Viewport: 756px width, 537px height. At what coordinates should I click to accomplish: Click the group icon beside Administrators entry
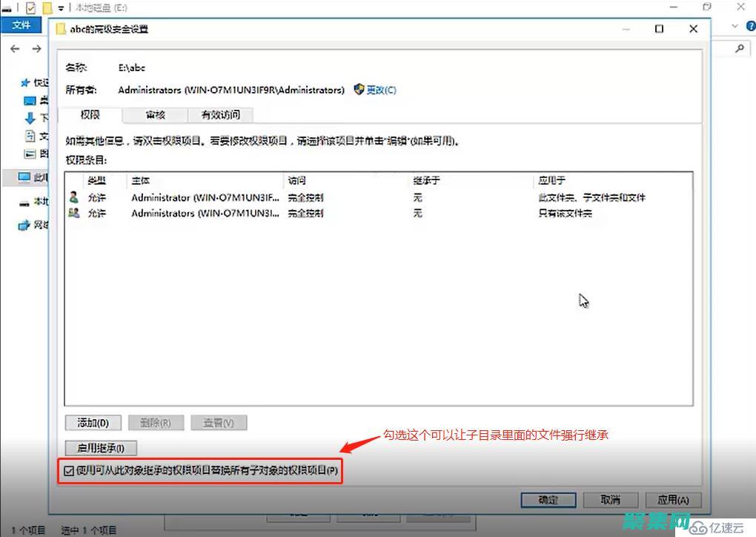pyautogui.click(x=75, y=214)
